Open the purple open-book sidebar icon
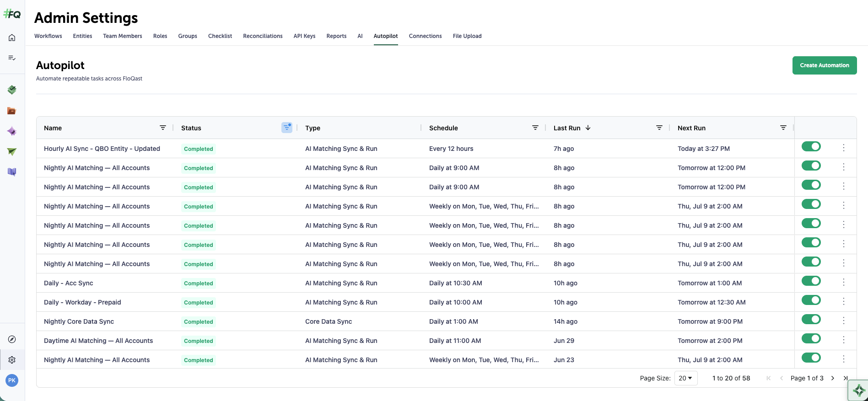The height and width of the screenshot is (401, 868). tap(12, 172)
